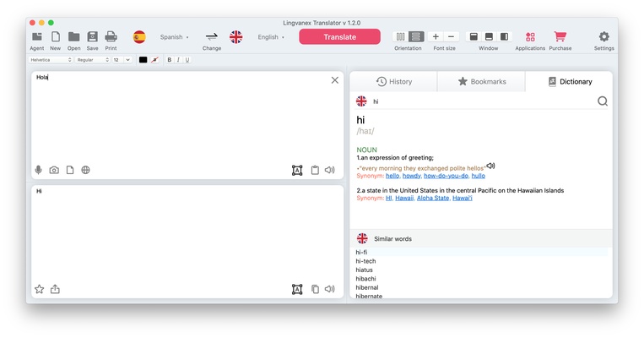Switch to Bookmarks tab
The height and width of the screenshot is (338, 644).
coord(481,81)
